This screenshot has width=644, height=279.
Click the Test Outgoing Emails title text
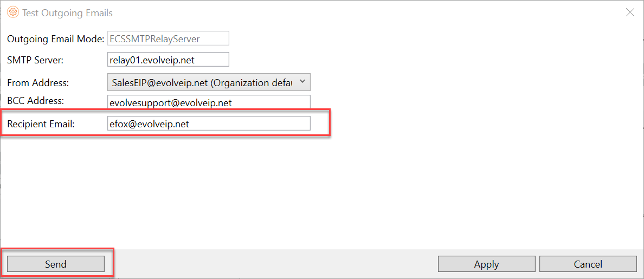pos(67,13)
